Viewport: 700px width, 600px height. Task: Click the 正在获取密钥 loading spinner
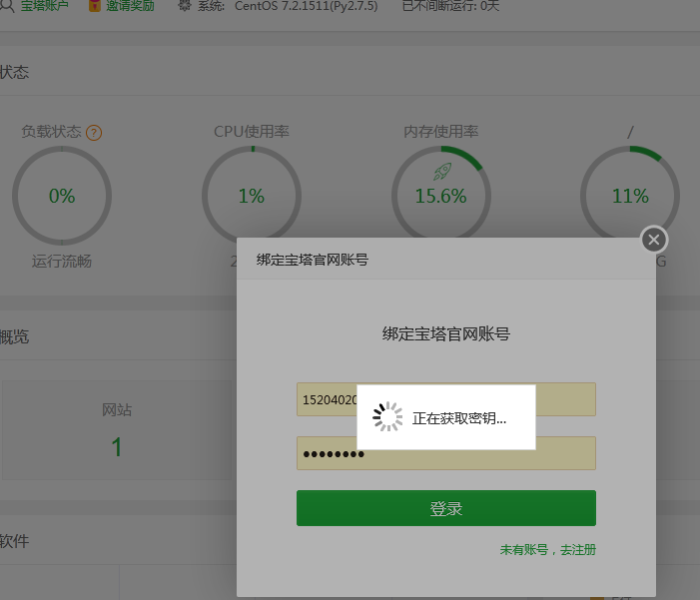click(387, 416)
